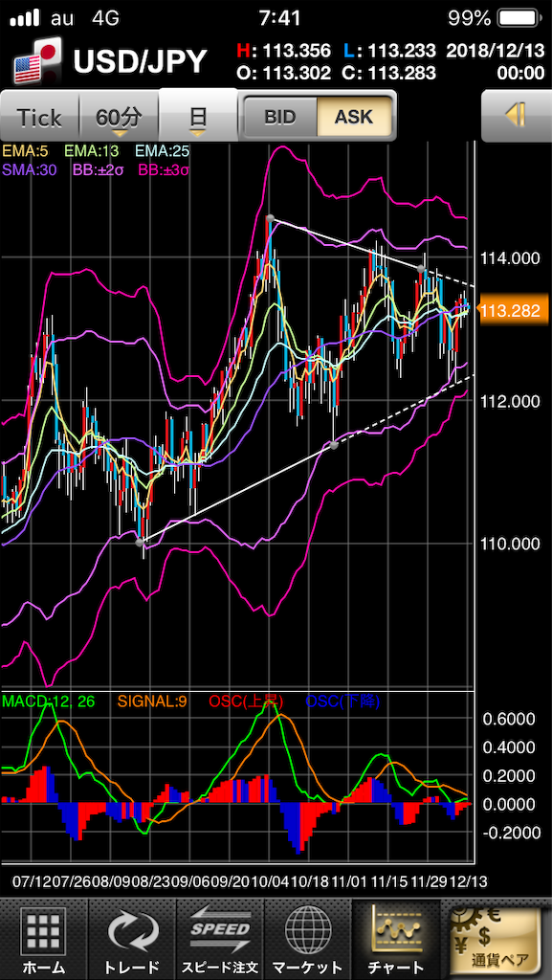Tap the 110.000 price axis label

click(x=508, y=544)
